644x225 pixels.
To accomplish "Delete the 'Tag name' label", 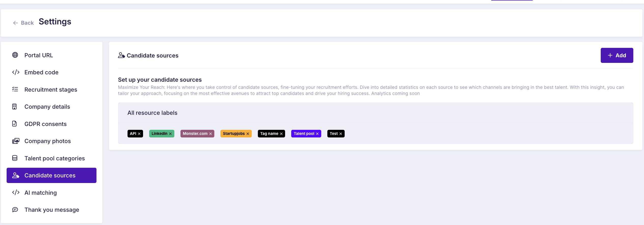I will (281, 134).
